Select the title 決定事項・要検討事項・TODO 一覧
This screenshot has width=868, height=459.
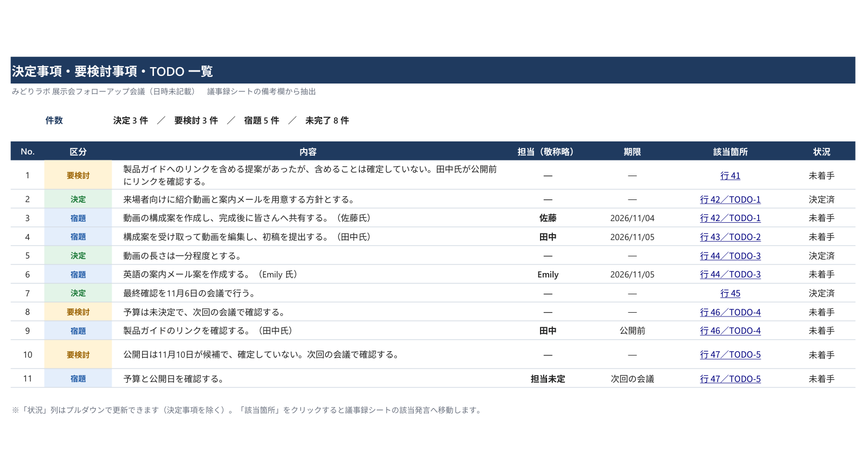click(112, 71)
